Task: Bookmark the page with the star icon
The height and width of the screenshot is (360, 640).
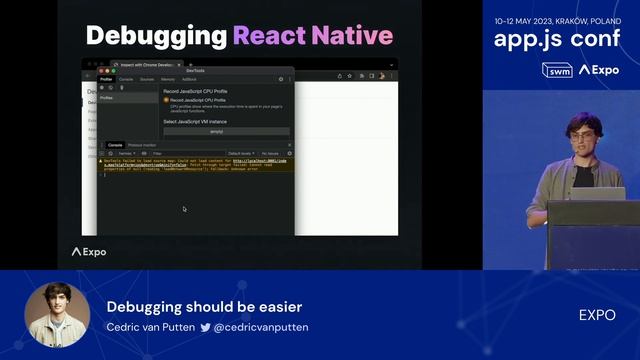Action: click(350, 76)
